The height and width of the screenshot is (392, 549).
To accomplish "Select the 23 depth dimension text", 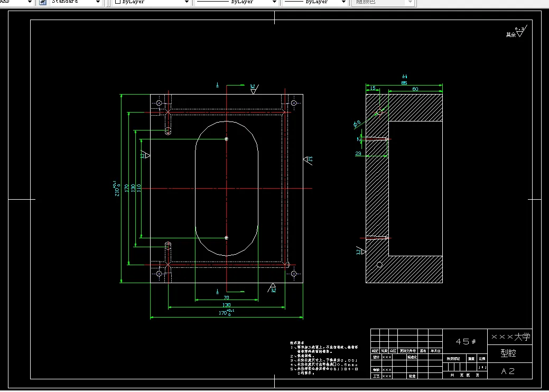I will (x=358, y=153).
